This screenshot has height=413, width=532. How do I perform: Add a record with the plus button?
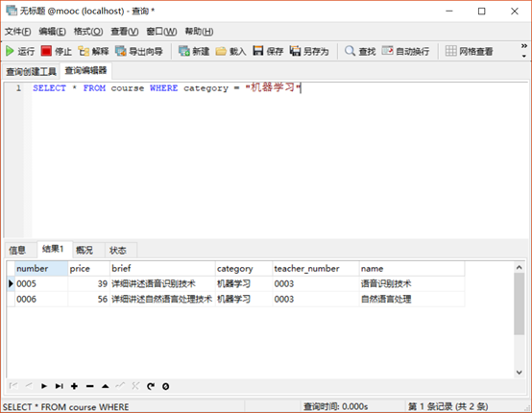[74, 386]
